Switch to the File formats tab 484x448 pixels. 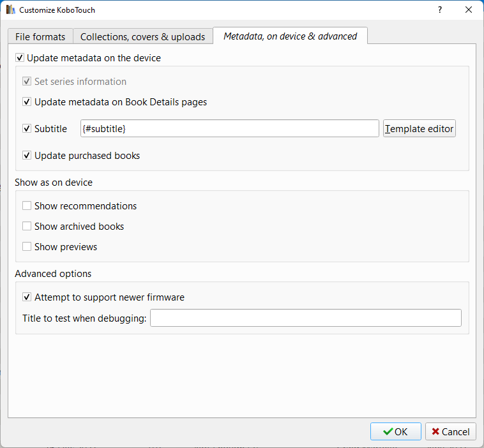coord(40,37)
